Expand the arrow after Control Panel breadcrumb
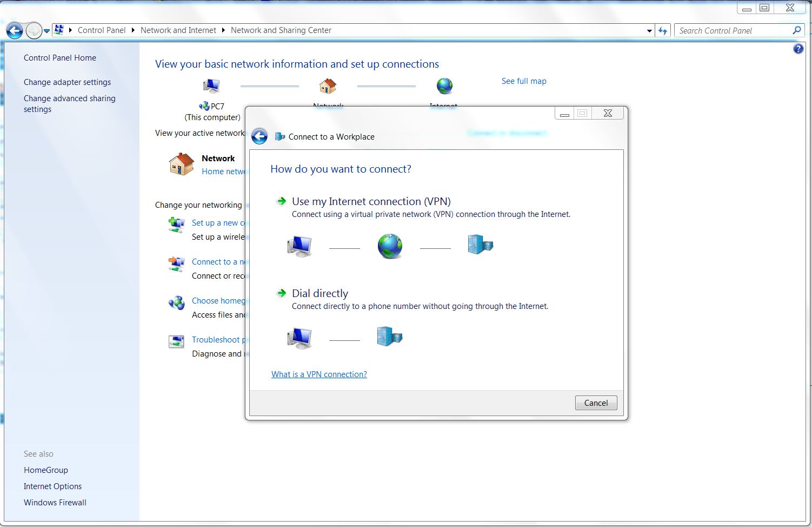Viewport: 812px width, 527px height. point(133,30)
